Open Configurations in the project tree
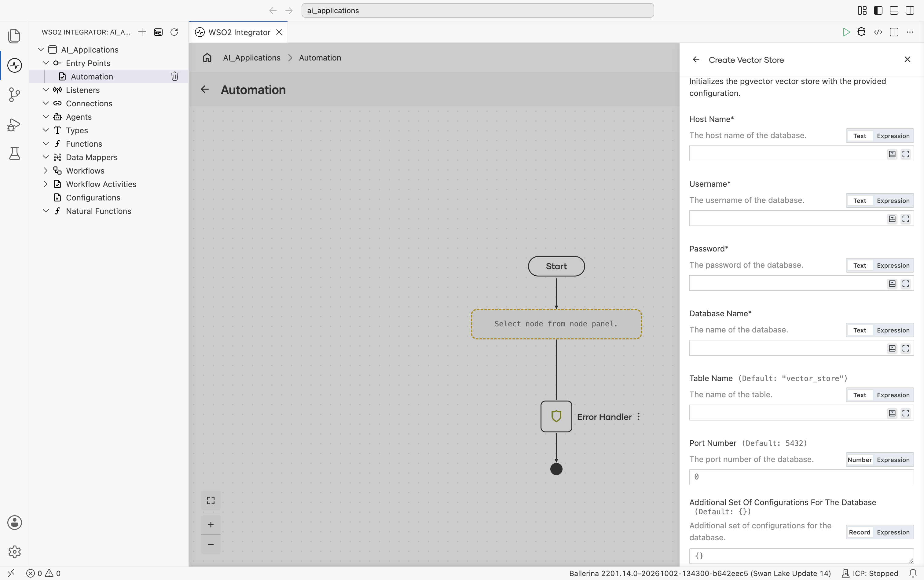The image size is (924, 580). tap(93, 197)
